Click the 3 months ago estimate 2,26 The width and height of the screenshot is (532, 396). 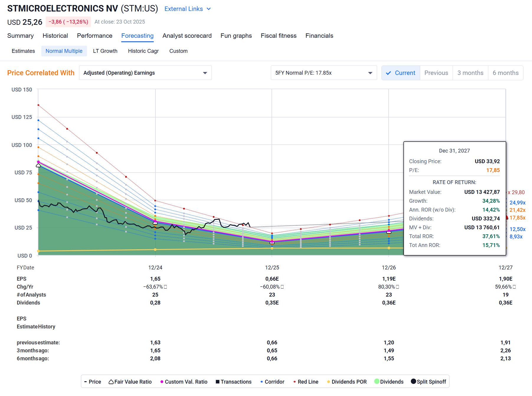point(506,351)
